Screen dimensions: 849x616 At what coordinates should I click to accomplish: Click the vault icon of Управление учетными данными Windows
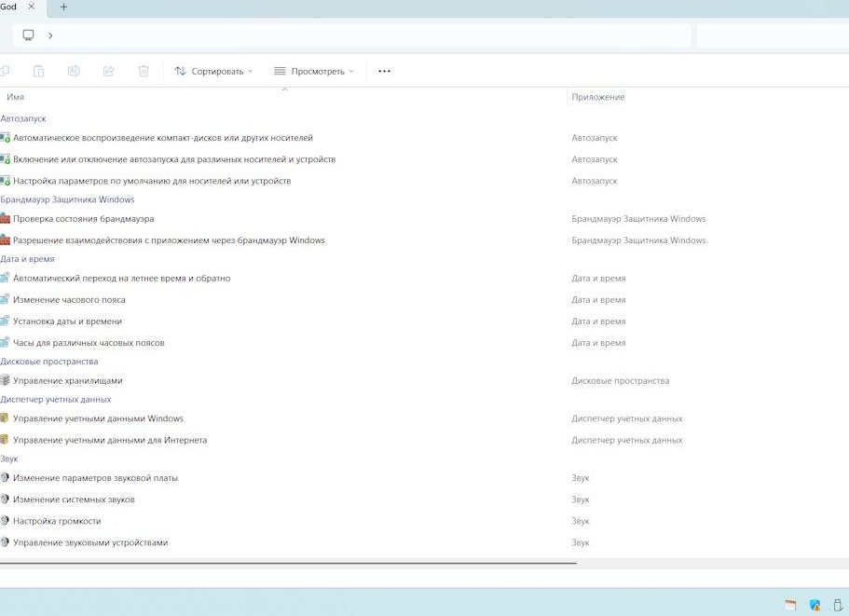click(5, 418)
